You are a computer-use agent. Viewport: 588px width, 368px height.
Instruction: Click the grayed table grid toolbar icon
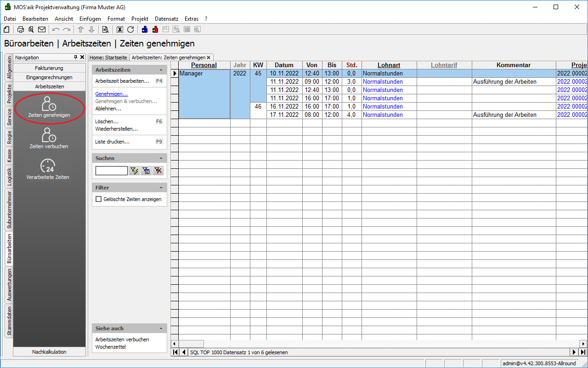click(187, 29)
